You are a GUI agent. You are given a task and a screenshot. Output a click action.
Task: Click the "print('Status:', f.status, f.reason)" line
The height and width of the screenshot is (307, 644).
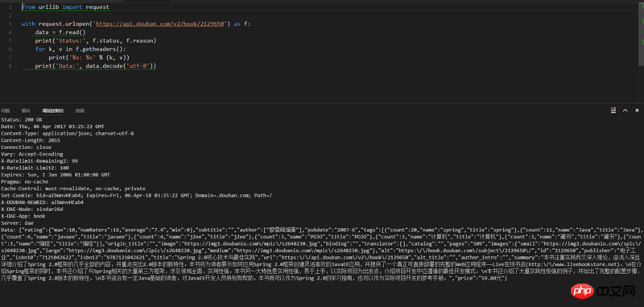(x=96, y=40)
